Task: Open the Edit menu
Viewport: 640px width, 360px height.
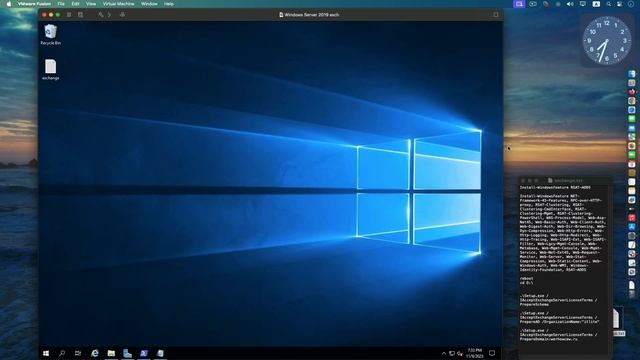Action: (x=76, y=4)
